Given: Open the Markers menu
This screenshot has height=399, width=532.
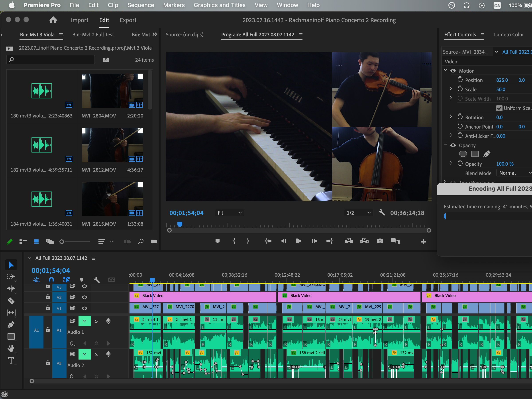Looking at the screenshot, I should (174, 5).
